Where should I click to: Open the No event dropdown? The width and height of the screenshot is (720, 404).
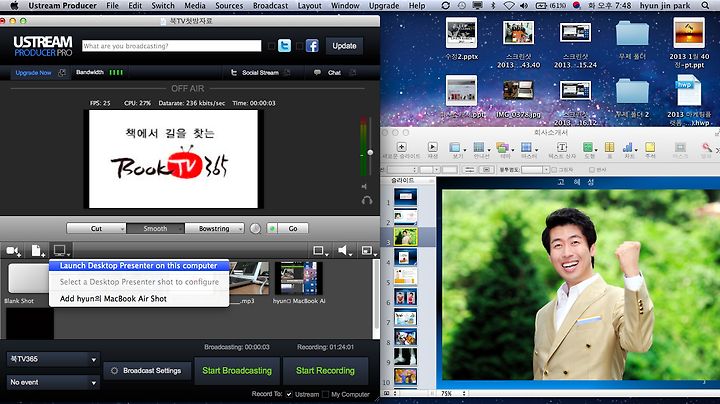[x=53, y=382]
